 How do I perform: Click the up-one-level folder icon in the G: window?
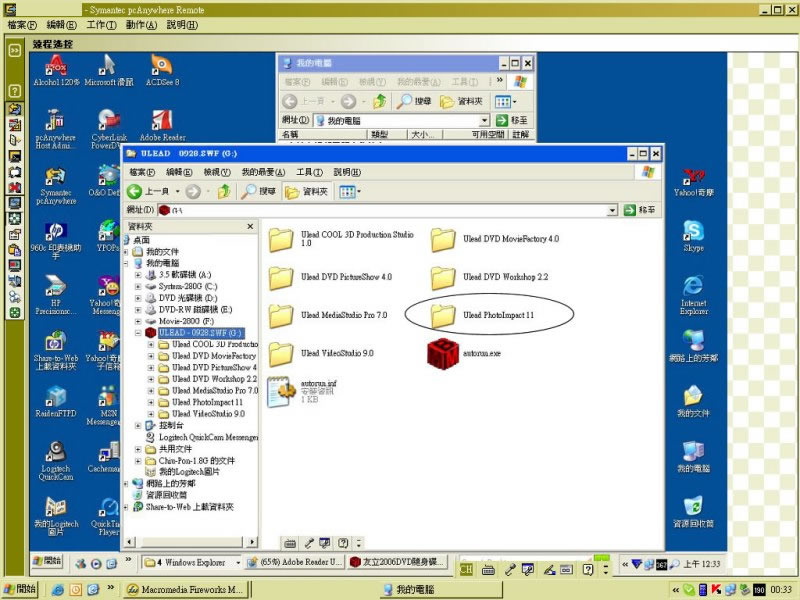click(223, 191)
